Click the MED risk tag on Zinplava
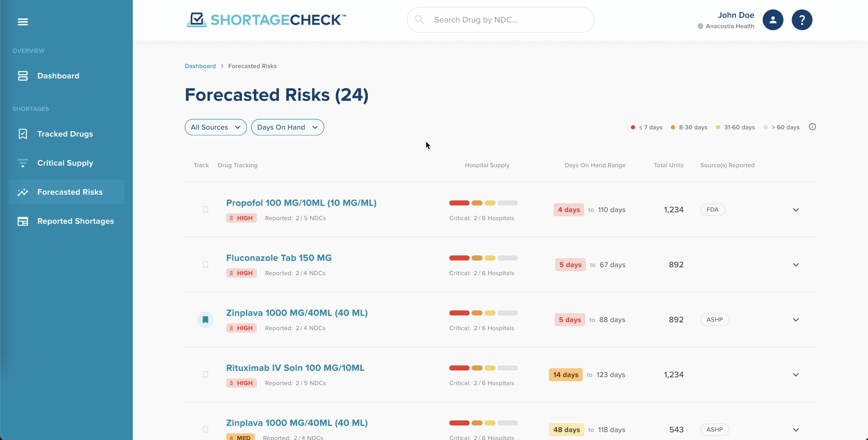 click(240, 437)
